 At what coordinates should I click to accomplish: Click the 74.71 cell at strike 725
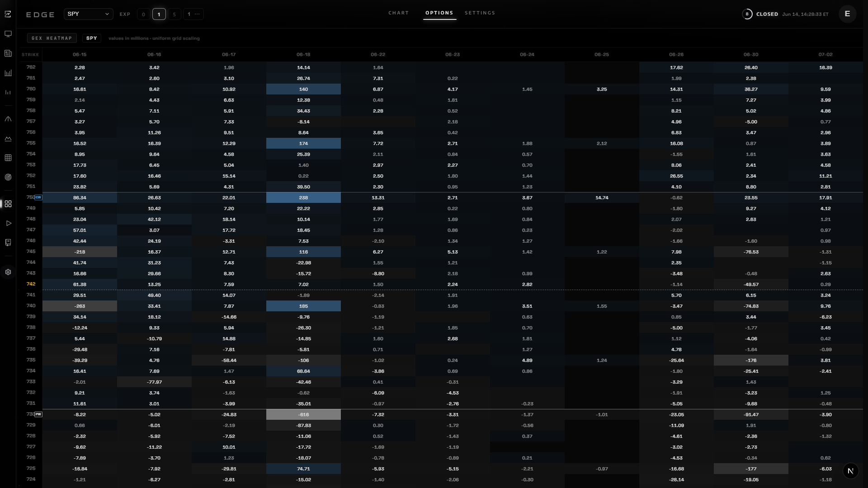coord(303,469)
